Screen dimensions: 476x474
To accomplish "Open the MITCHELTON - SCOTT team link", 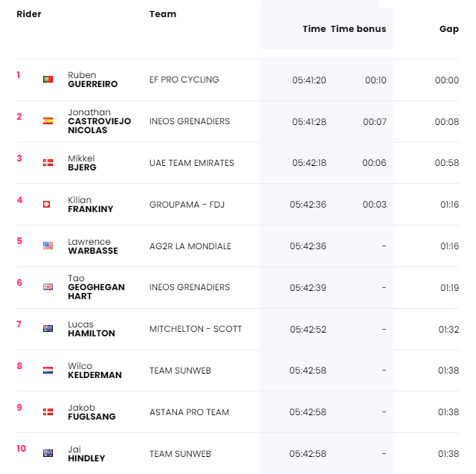I will (x=196, y=329).
